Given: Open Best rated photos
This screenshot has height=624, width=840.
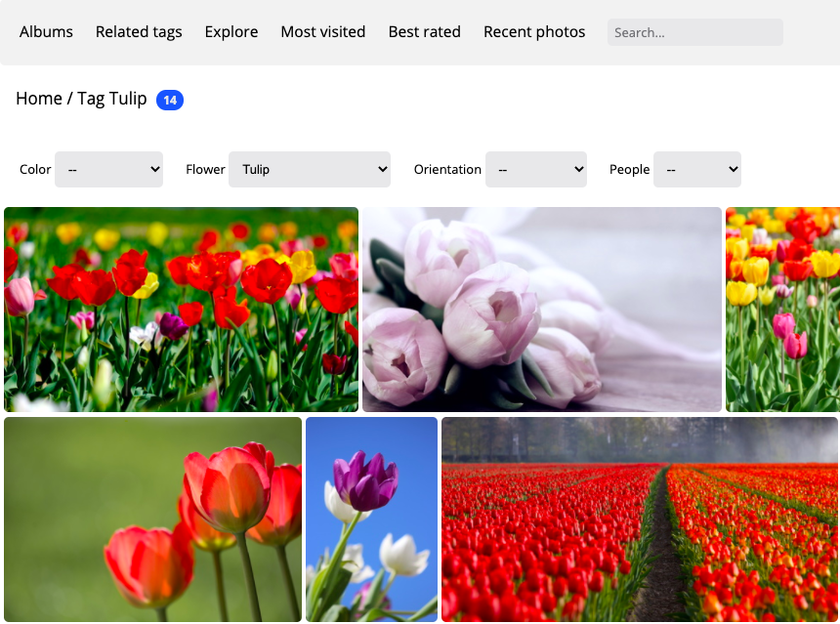Looking at the screenshot, I should tap(424, 32).
